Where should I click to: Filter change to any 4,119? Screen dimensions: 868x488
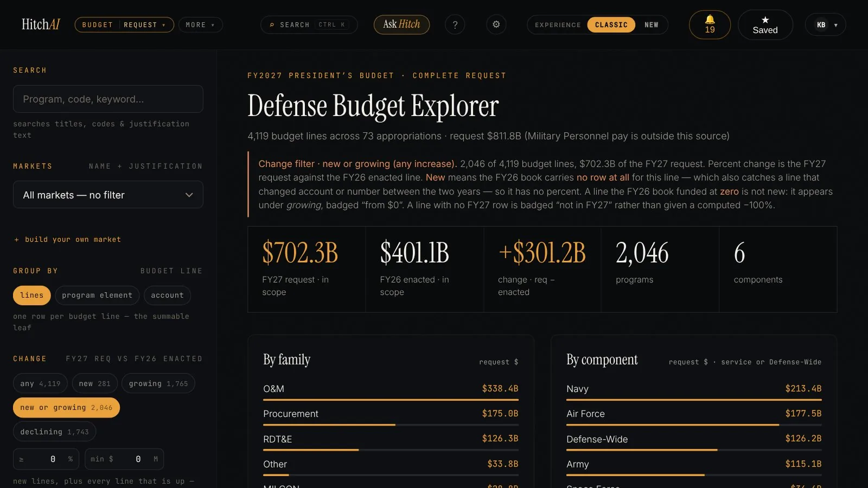pyautogui.click(x=40, y=383)
